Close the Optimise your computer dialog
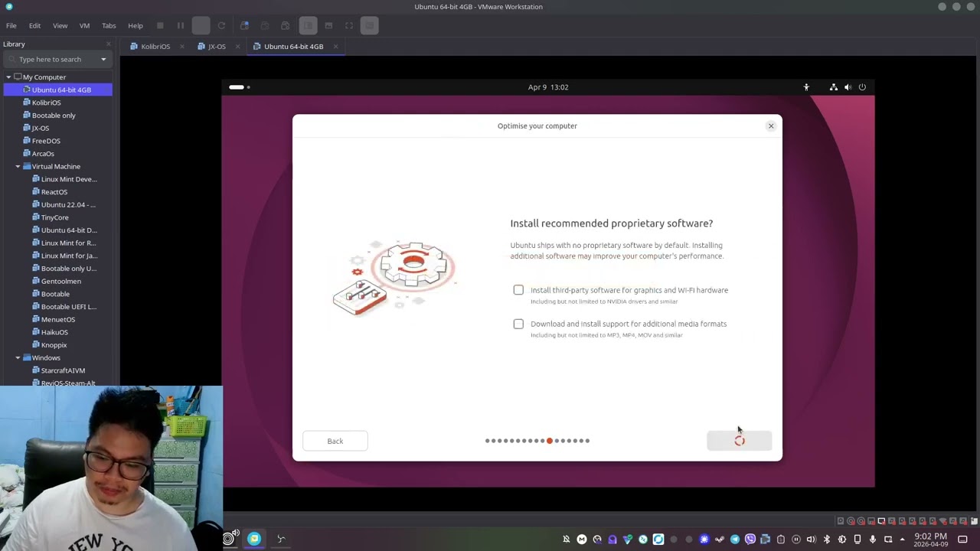Image resolution: width=980 pixels, height=551 pixels. 771,126
